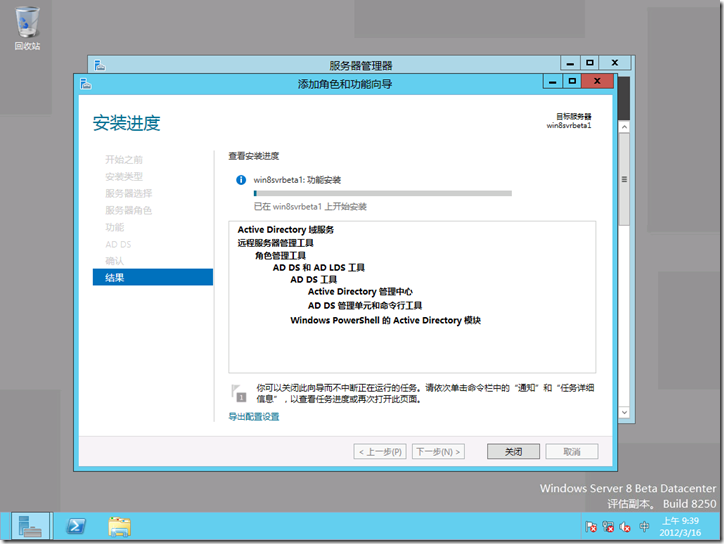Select the 安装类型 step in the sidebar
The image size is (724, 544).
(x=124, y=176)
